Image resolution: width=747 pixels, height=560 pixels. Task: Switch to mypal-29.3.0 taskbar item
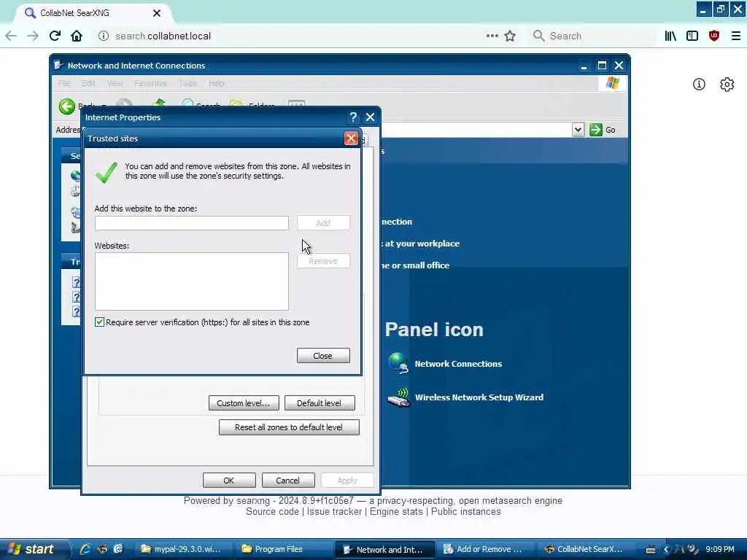click(182, 549)
